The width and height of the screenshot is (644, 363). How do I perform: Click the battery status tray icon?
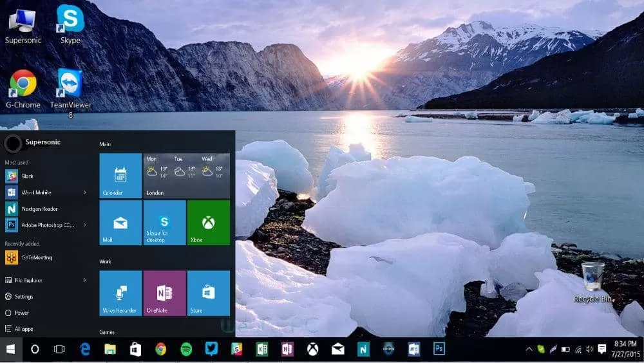point(565,349)
